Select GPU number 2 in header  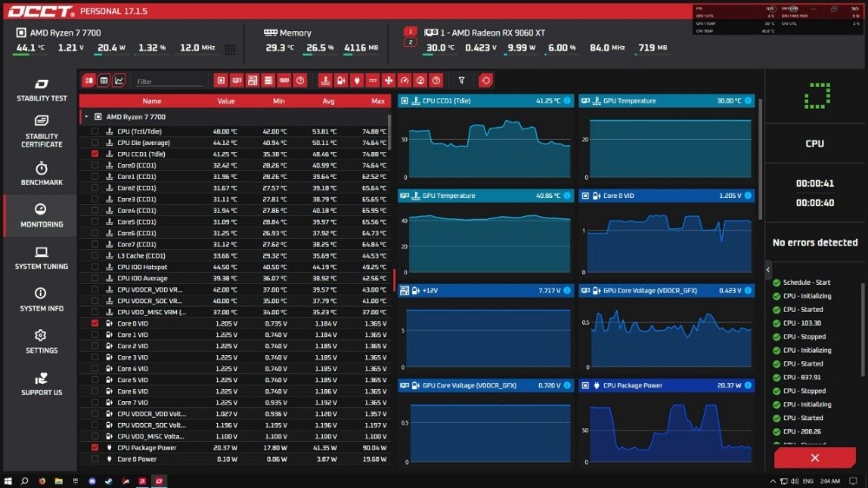411,42
